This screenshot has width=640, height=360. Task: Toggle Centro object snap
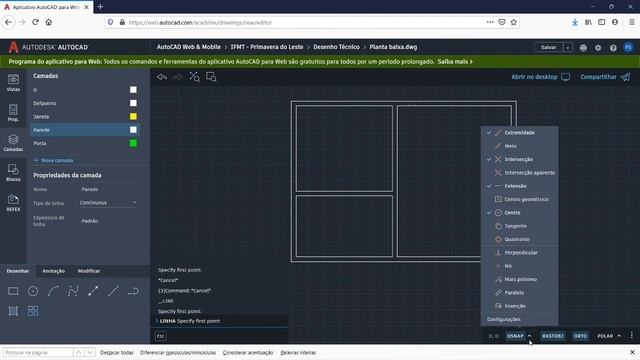(x=519, y=213)
